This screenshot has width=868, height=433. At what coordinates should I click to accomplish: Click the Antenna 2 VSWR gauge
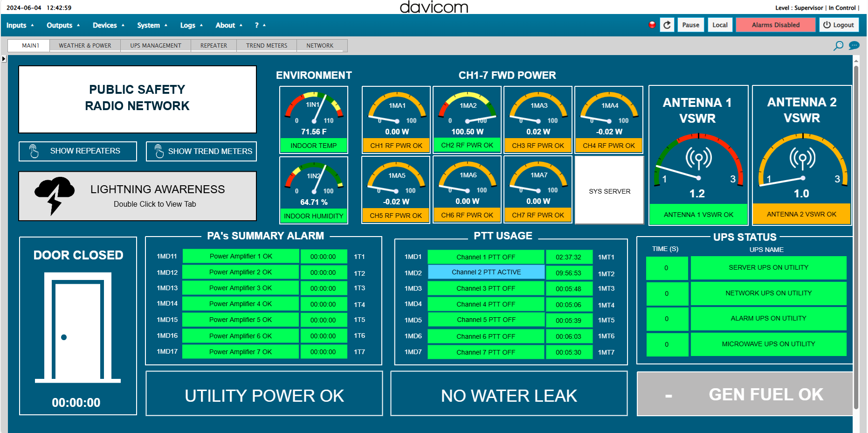[802, 160]
